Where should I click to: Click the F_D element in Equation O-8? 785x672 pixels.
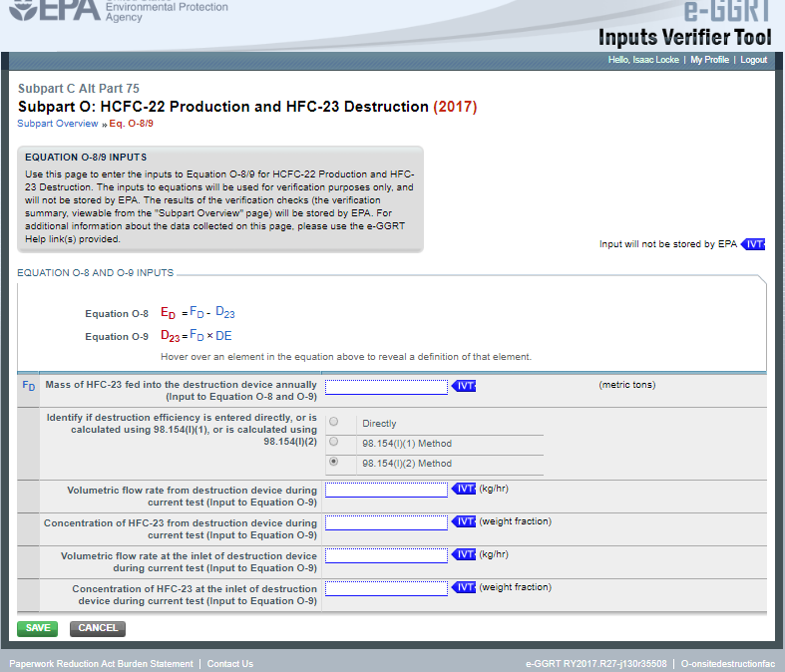[x=196, y=313]
